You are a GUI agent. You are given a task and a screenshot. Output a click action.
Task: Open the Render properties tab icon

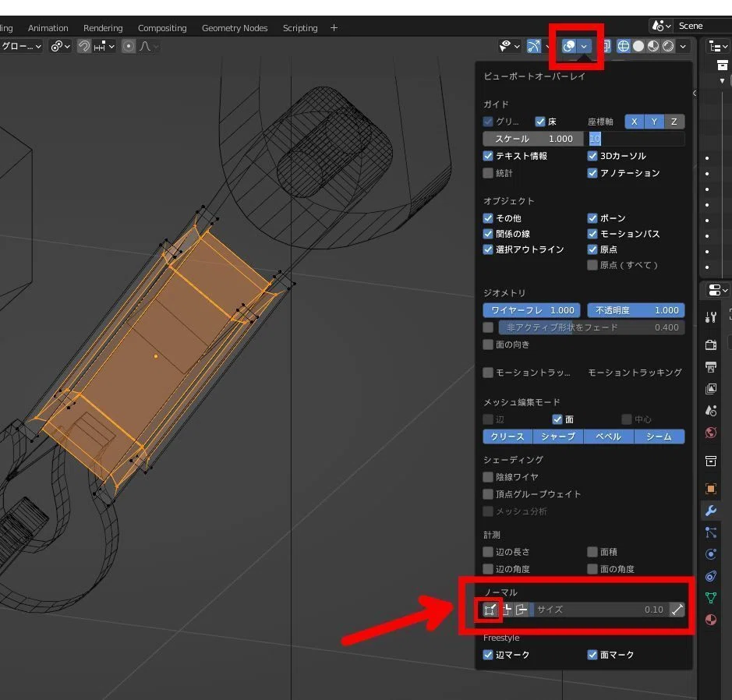click(x=710, y=345)
